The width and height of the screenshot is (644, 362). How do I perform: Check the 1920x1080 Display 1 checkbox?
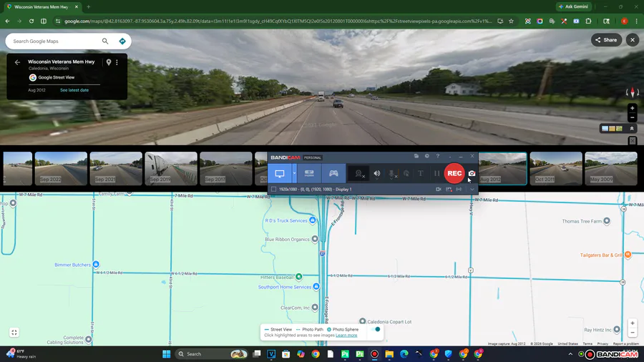(273, 189)
